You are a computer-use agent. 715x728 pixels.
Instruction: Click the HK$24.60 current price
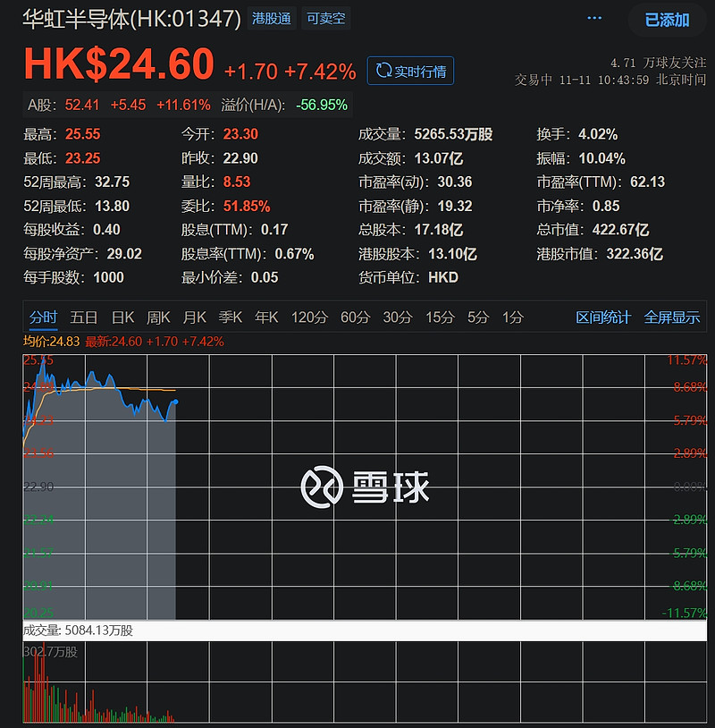pos(119,64)
